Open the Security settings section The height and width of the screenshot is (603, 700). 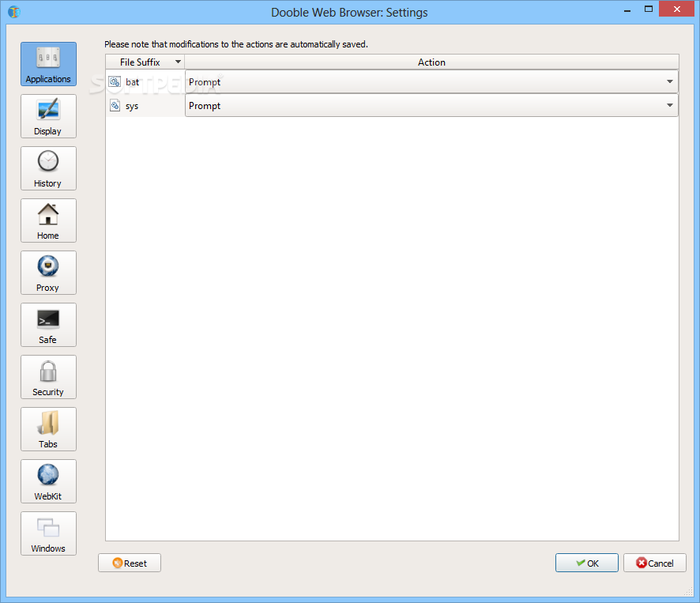point(48,377)
